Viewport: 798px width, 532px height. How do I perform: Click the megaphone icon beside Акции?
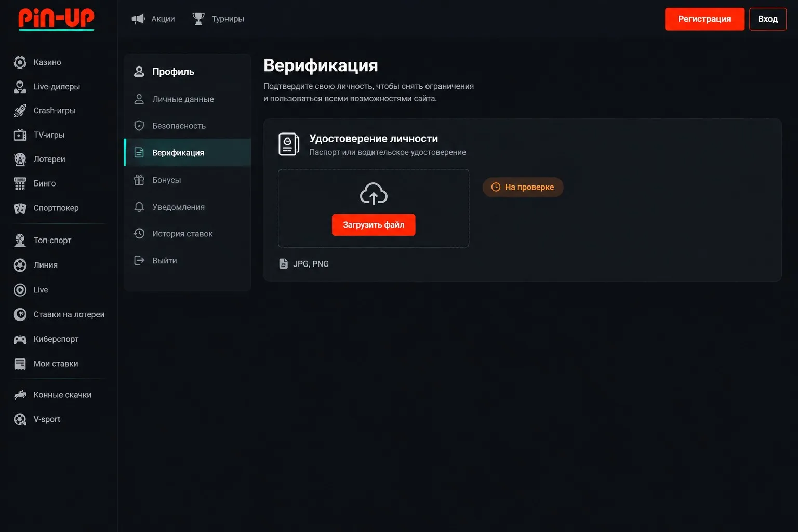138,19
